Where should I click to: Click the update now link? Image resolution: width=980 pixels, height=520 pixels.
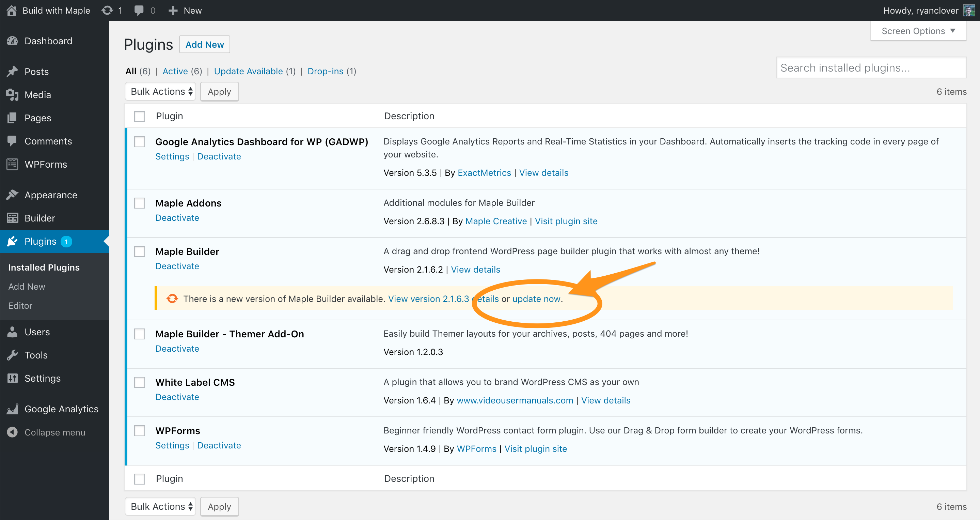pyautogui.click(x=536, y=299)
